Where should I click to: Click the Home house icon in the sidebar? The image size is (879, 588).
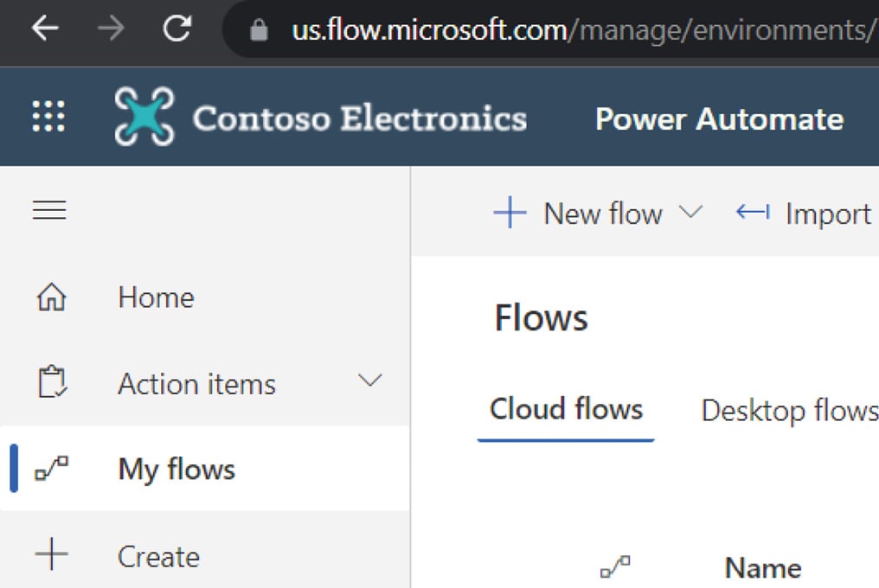pyautogui.click(x=51, y=298)
